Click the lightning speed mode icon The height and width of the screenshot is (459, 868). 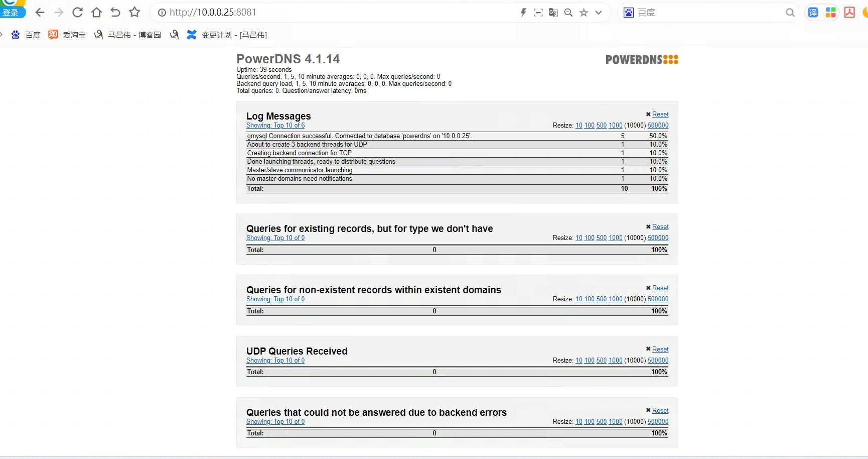point(523,13)
